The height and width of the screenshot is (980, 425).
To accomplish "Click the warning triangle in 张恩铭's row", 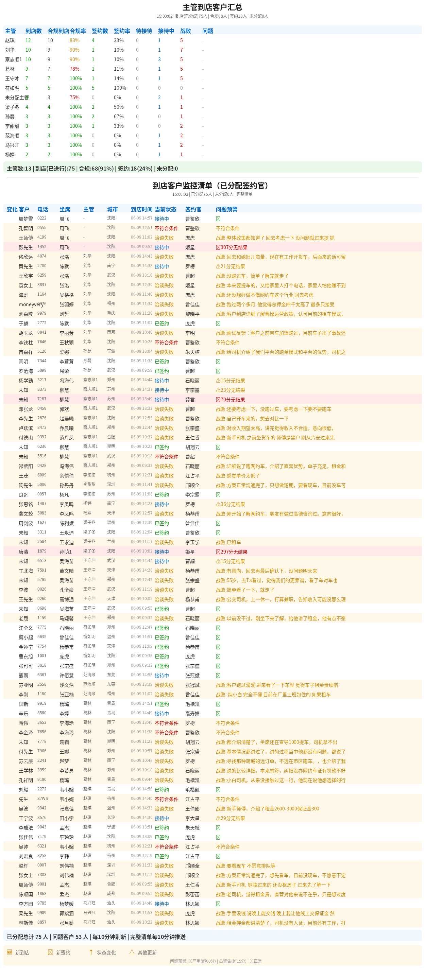I will 218,504.
